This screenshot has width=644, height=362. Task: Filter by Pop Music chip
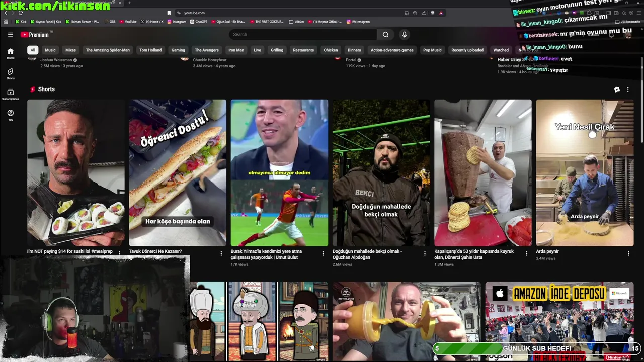pyautogui.click(x=432, y=50)
